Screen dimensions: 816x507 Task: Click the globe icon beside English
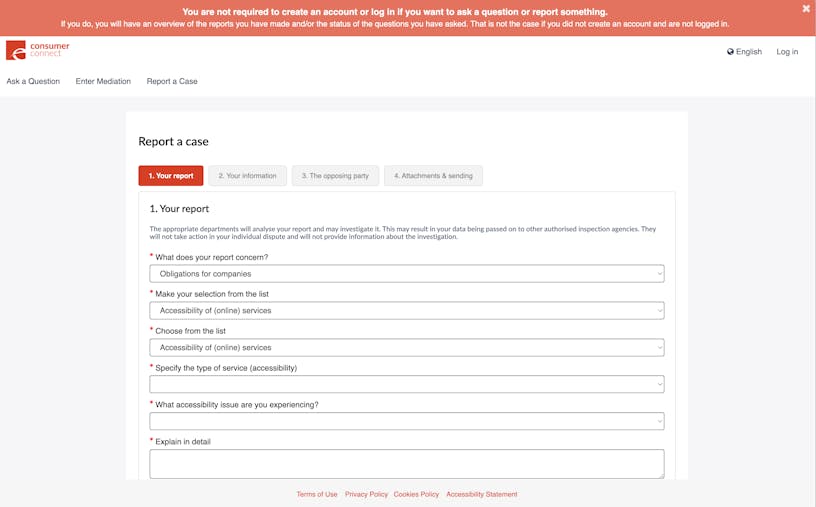[x=730, y=52]
